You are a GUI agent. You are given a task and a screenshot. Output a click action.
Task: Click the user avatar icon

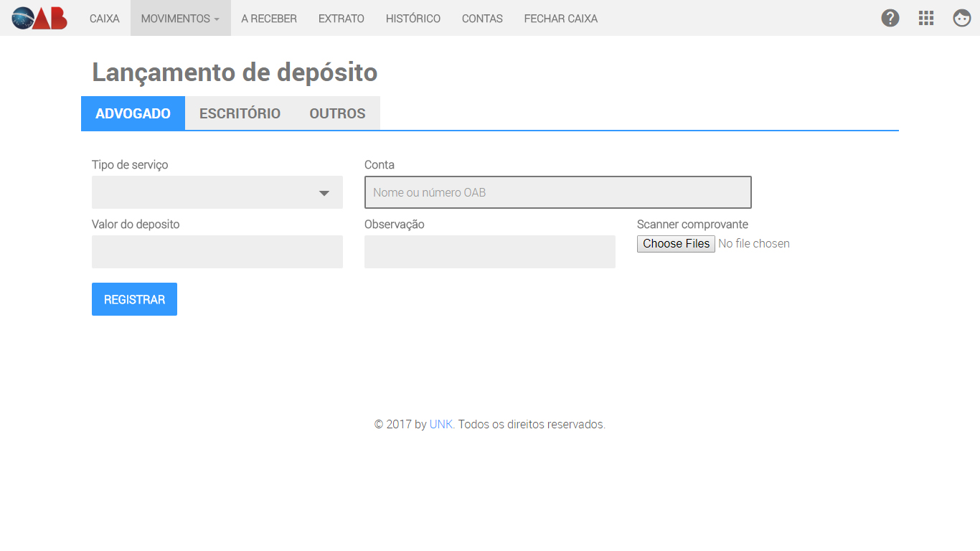[x=961, y=18]
